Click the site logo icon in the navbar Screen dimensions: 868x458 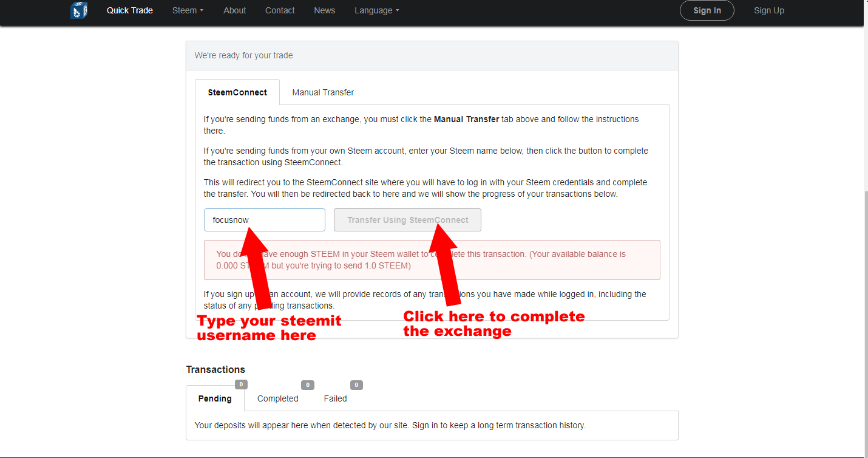pyautogui.click(x=79, y=10)
